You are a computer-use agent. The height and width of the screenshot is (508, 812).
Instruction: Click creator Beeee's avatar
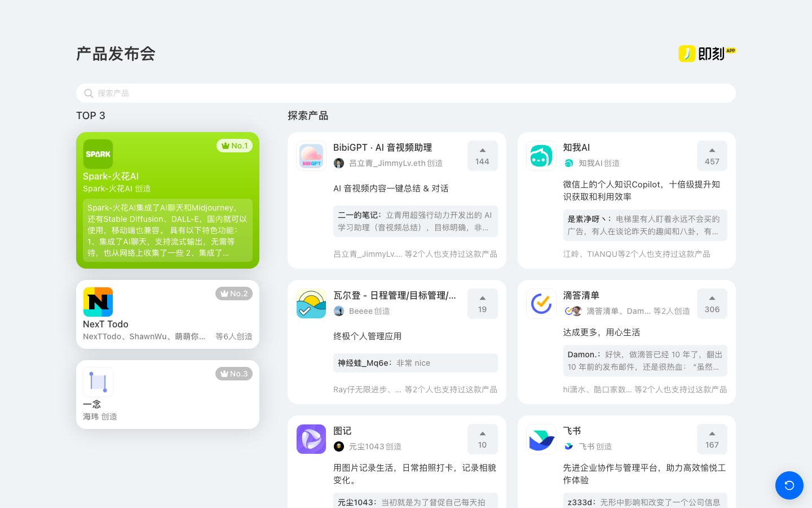339,310
